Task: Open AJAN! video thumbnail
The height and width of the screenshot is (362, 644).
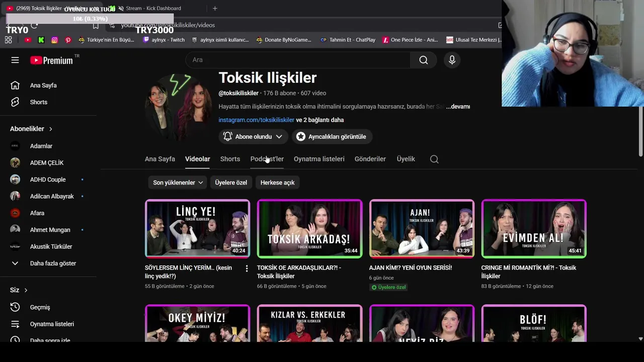Action: (x=422, y=229)
